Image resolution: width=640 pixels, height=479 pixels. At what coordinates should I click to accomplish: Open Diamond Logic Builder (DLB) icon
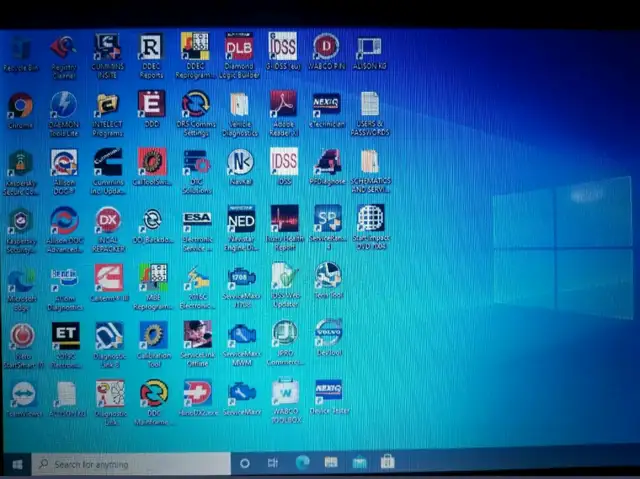(x=239, y=46)
